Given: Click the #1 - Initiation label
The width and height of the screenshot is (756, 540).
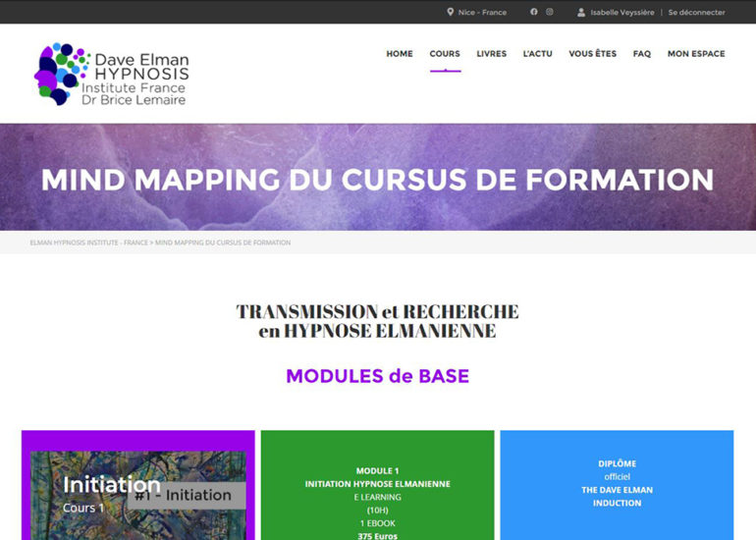Looking at the screenshot, I should [187, 495].
